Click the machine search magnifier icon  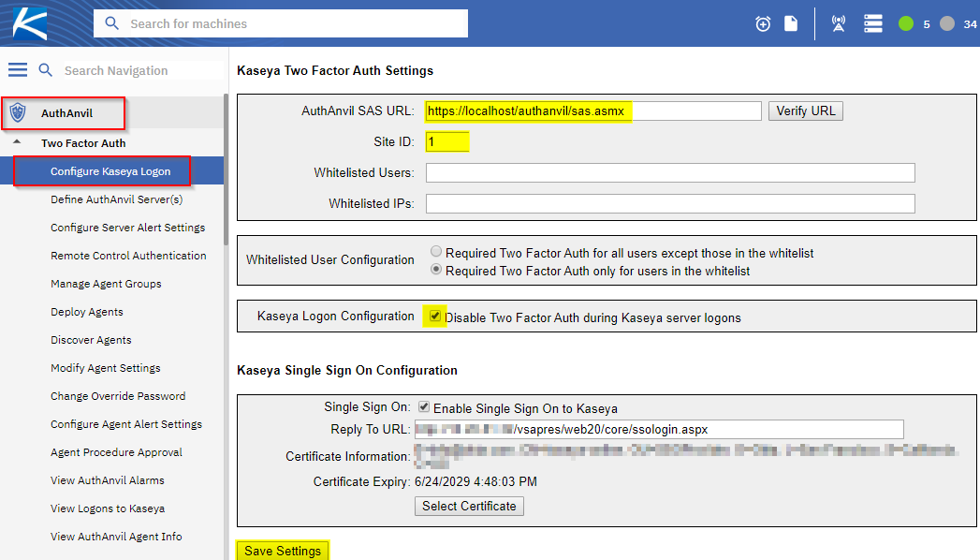pyautogui.click(x=112, y=23)
